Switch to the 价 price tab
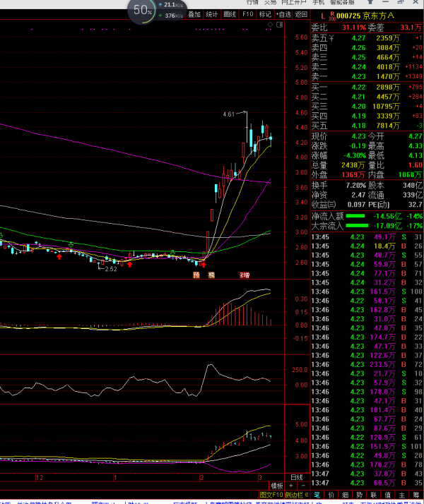Screen dimensions: 424x504 (331, 495)
